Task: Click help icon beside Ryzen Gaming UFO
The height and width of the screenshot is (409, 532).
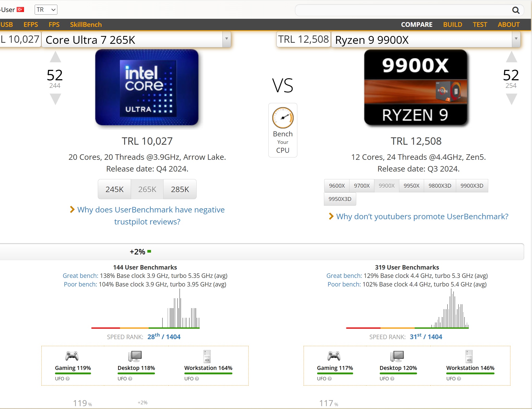Action: click(330, 379)
